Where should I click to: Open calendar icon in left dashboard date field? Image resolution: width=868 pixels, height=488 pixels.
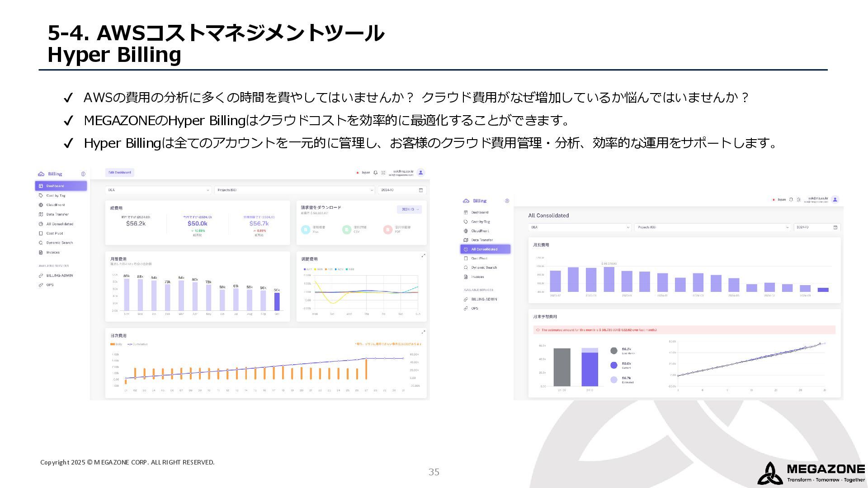[420, 190]
